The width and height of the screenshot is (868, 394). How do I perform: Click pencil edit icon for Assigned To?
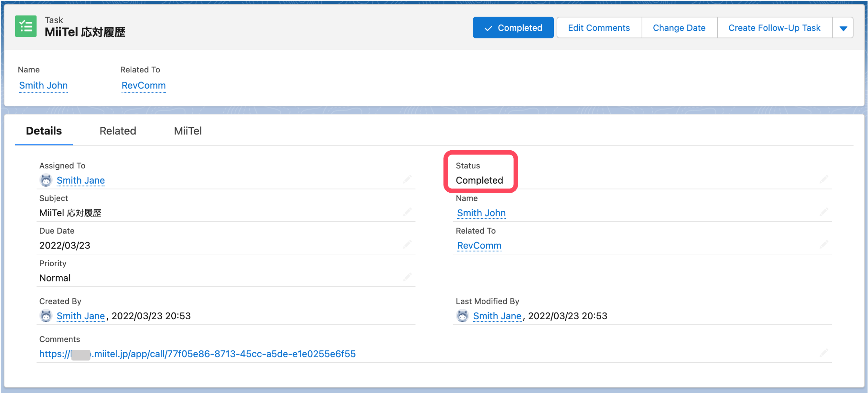pyautogui.click(x=407, y=179)
